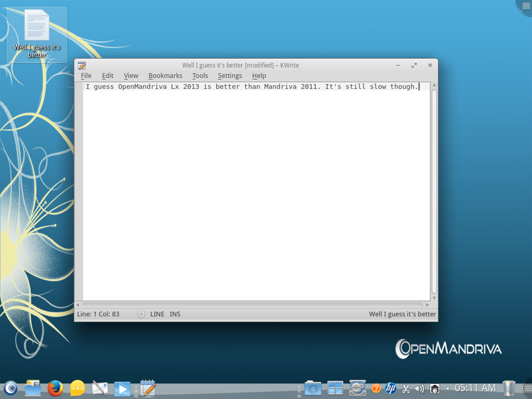Click the Line: 1 Col: 83 status text
The height and width of the screenshot is (399, 532).
coord(98,314)
